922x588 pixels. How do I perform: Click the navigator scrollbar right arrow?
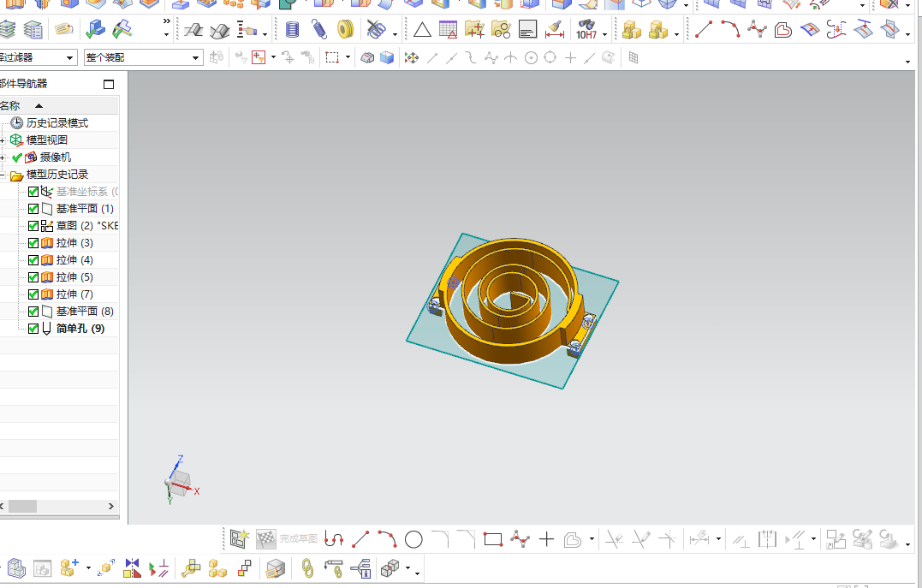coord(111,507)
